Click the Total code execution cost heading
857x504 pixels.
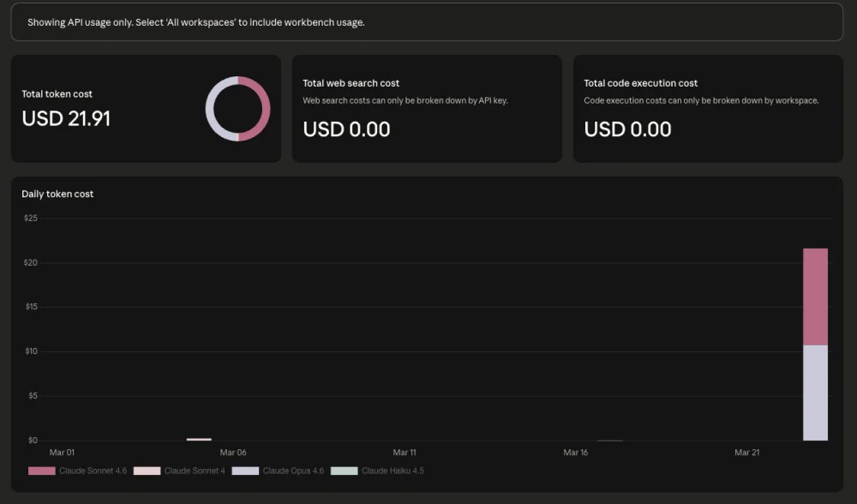coord(640,83)
